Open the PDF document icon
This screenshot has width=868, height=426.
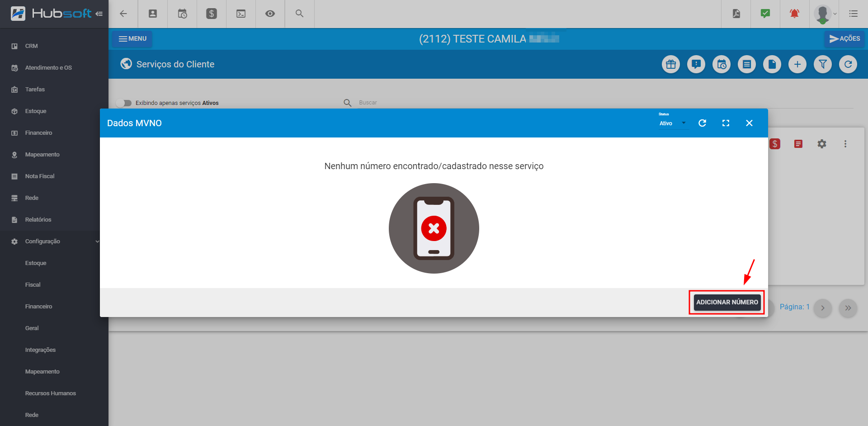coord(736,14)
